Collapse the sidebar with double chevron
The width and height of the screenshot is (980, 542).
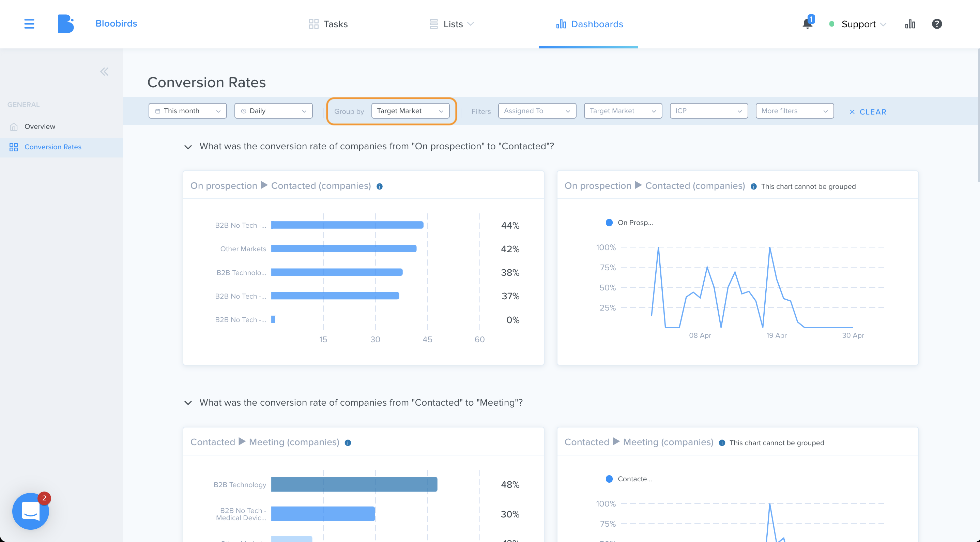104,71
